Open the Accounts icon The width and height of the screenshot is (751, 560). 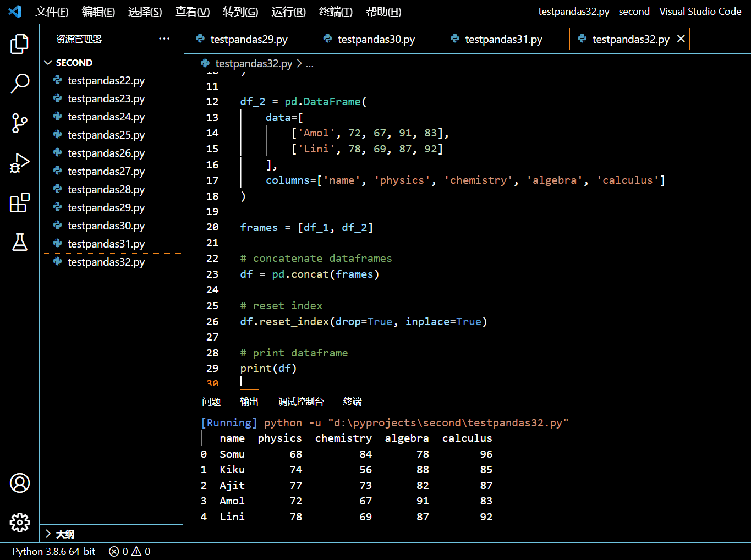20,483
